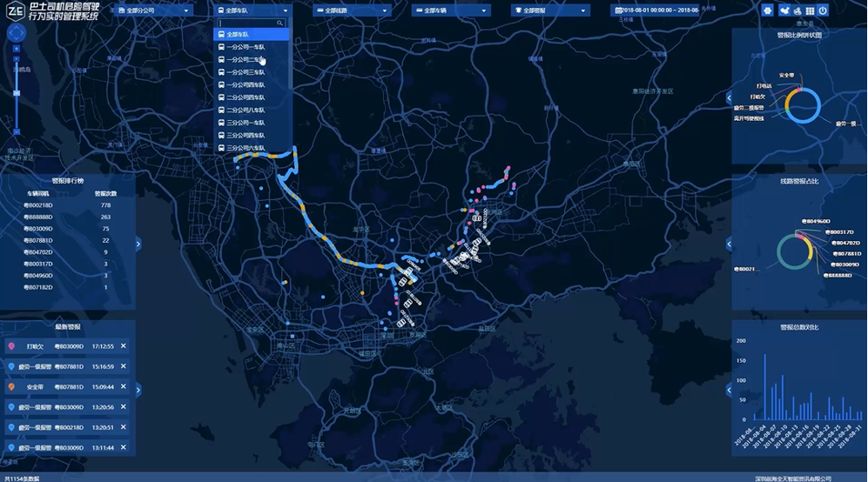Viewport: 868px width, 482px height.
Task: Click the ranking row 粤B07182D
Action: point(68,287)
